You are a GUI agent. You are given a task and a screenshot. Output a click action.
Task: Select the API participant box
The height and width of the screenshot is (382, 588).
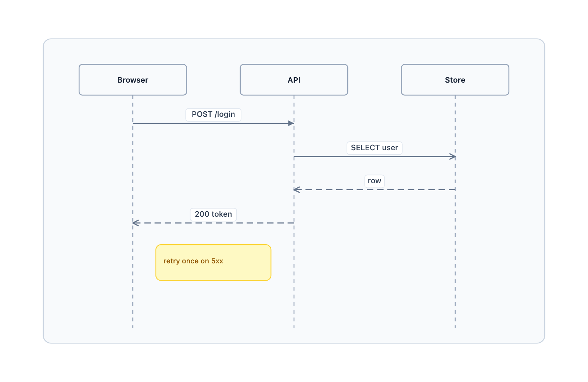[294, 80]
